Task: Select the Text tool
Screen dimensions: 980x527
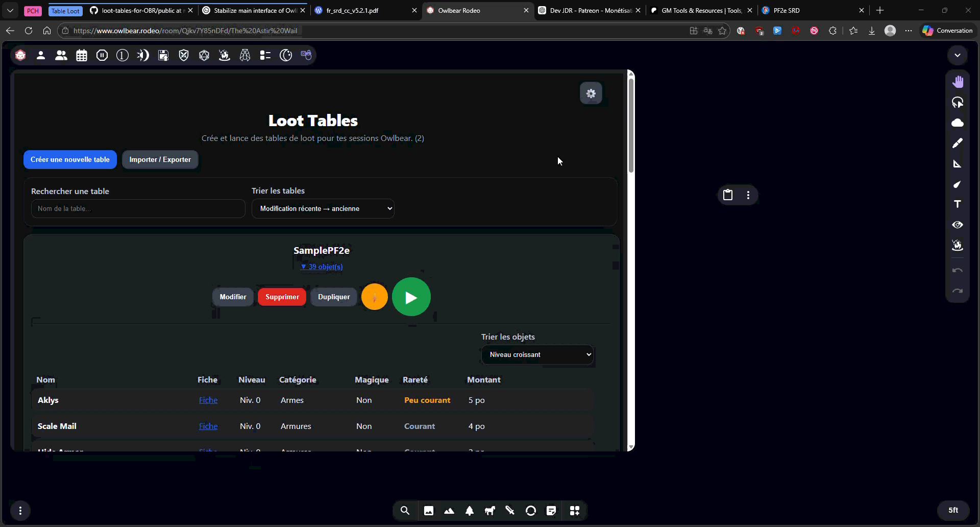Action: coord(958,204)
